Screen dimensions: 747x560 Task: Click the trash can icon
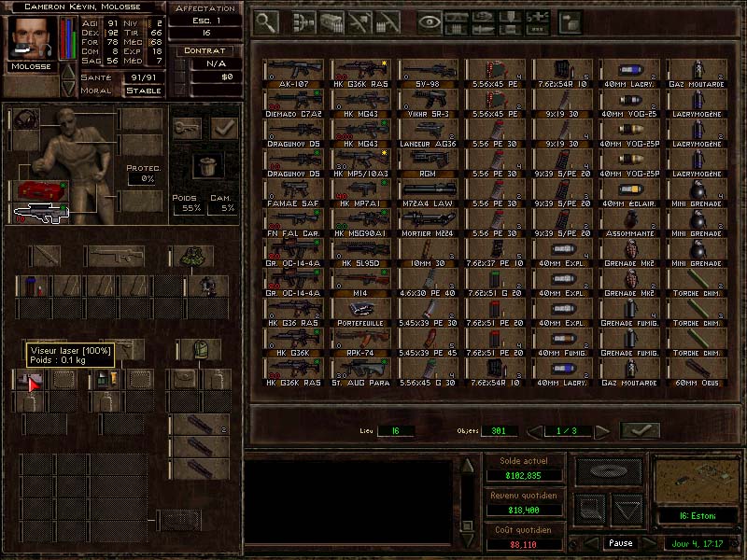click(x=207, y=166)
